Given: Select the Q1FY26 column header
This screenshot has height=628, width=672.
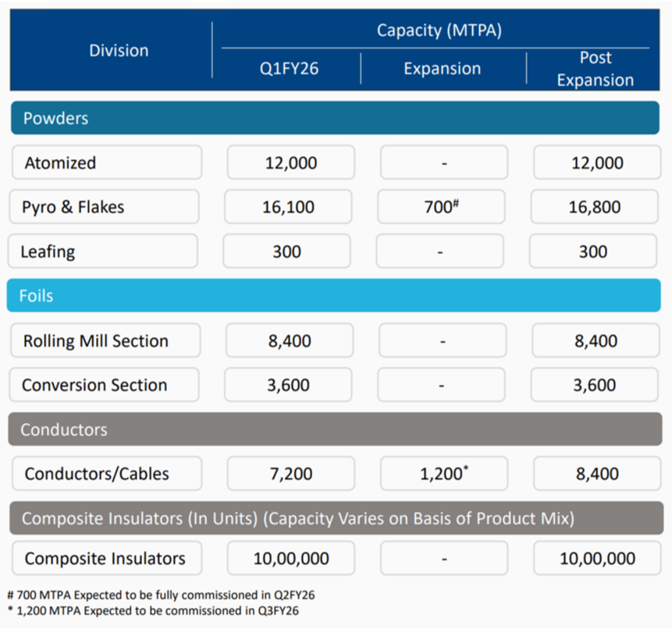Looking at the screenshot, I should pyautogui.click(x=289, y=69).
